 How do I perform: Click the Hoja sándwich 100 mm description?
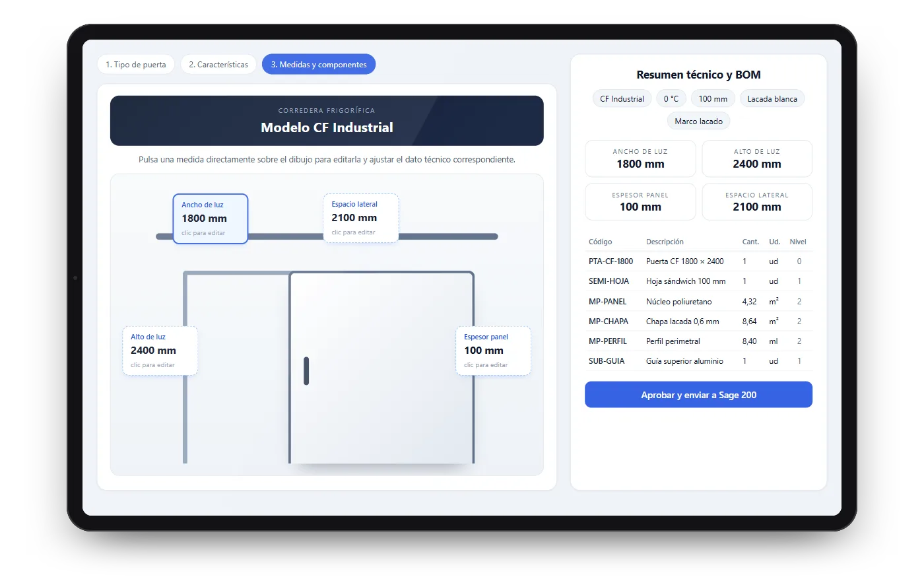pos(686,281)
